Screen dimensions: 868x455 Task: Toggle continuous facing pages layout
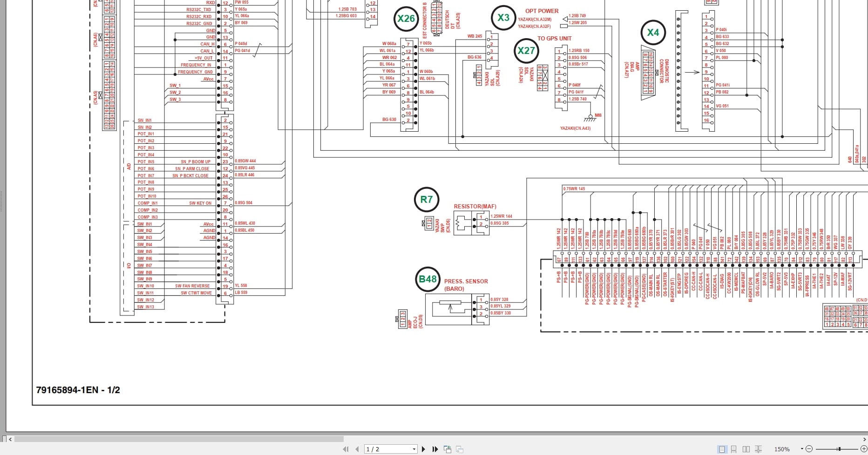click(759, 449)
